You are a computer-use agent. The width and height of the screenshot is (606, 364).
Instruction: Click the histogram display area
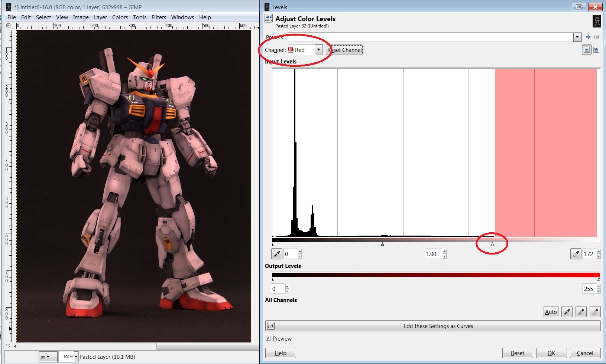coord(436,153)
